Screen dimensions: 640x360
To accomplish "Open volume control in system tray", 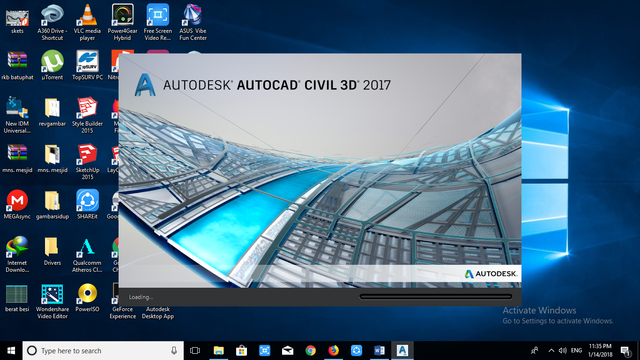I will coord(562,351).
